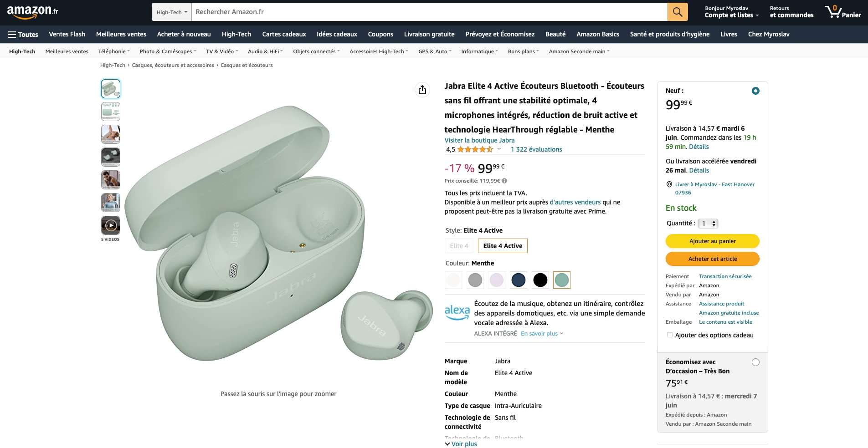Click the Ajouter au panier button
The height and width of the screenshot is (448, 868).
[x=712, y=241]
